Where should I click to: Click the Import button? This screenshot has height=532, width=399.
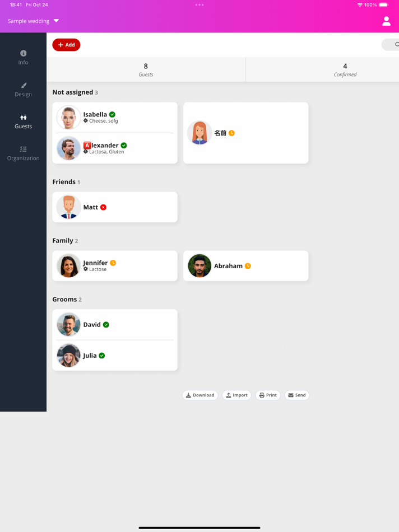point(236,395)
